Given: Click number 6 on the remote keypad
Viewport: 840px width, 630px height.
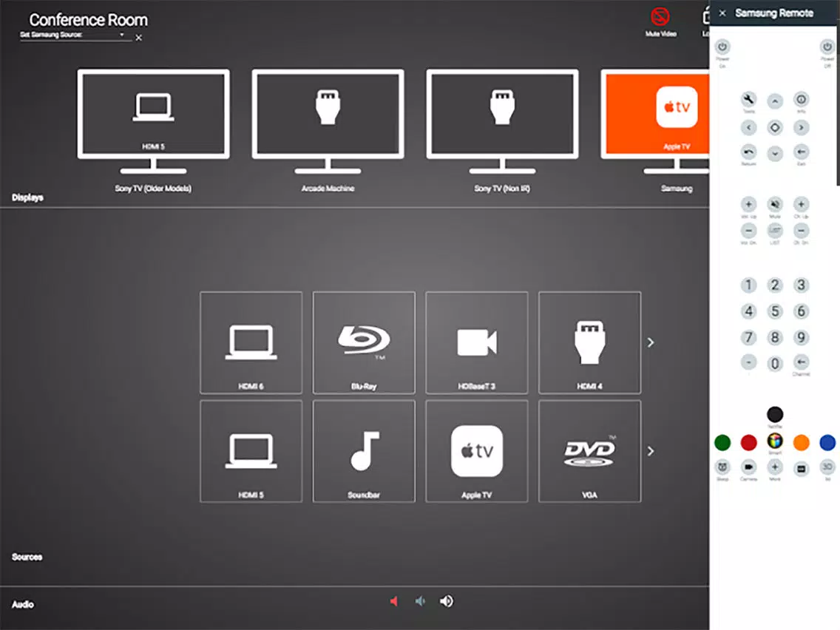Looking at the screenshot, I should pos(801,311).
